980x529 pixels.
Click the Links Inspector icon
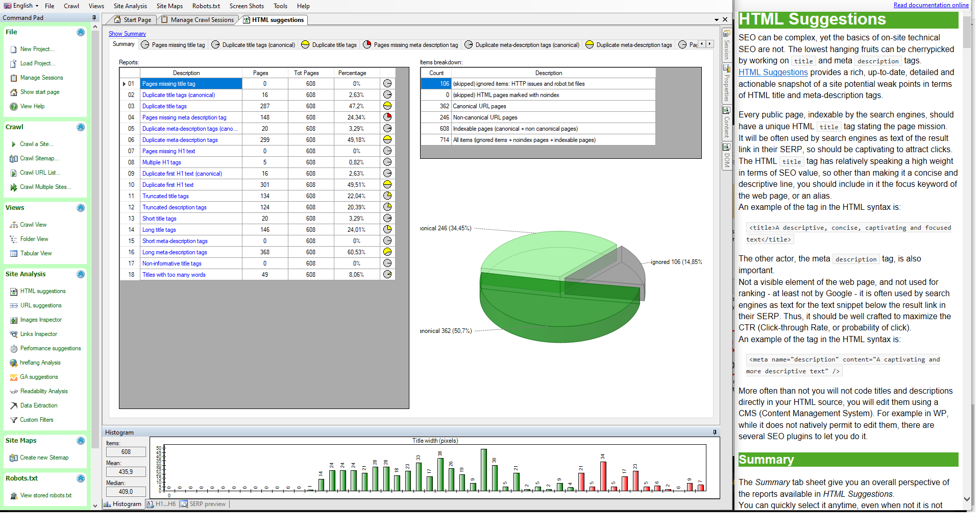(x=14, y=334)
